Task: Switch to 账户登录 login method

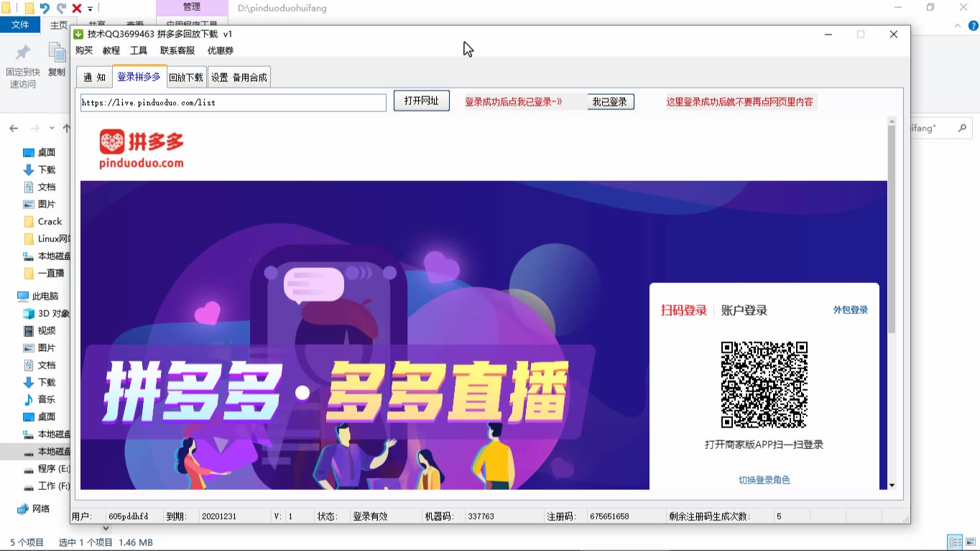Action: point(744,310)
